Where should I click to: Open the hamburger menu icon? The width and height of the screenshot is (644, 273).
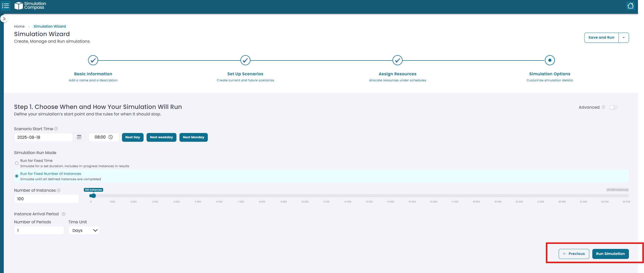(6, 6)
